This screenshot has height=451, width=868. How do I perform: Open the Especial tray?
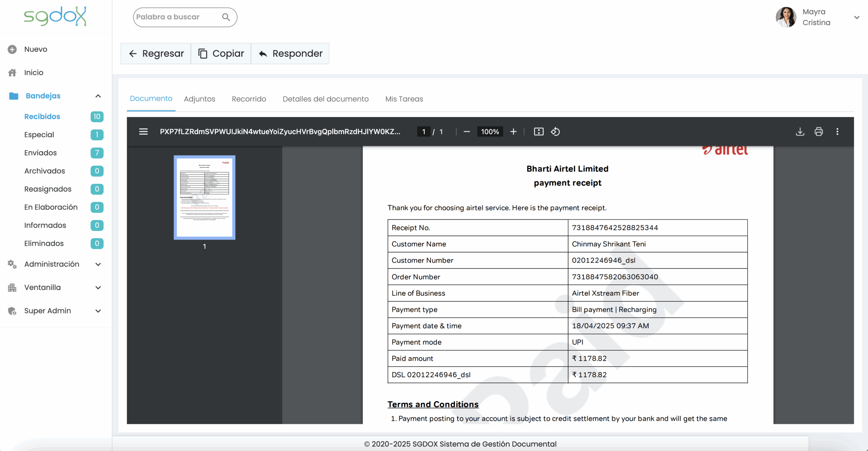[39, 135]
